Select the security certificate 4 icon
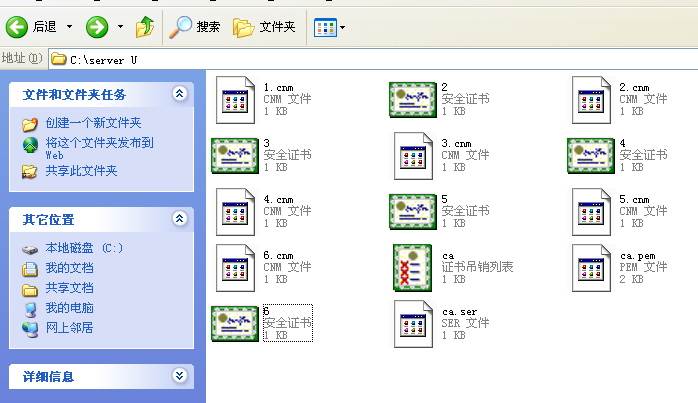Viewport: 698px width, 403px height. (591, 156)
